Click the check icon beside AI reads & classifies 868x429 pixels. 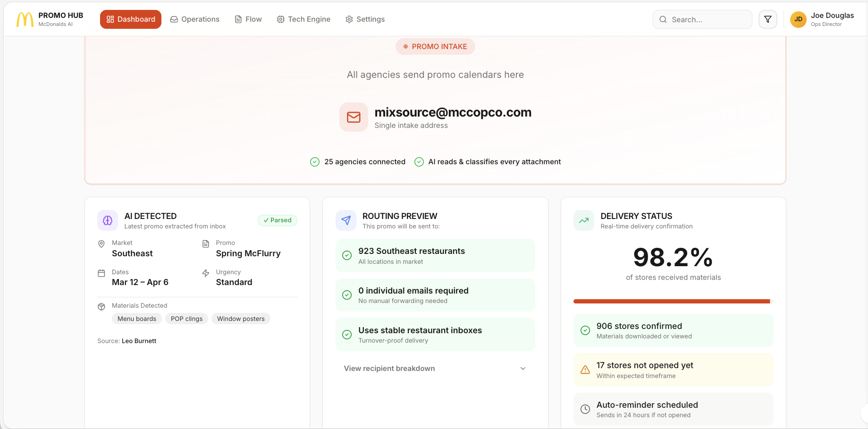pyautogui.click(x=419, y=162)
